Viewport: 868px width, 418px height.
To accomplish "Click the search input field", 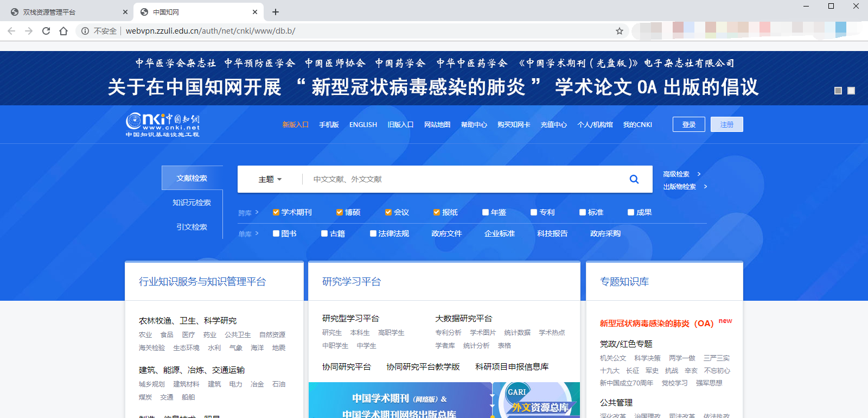I will (461, 179).
